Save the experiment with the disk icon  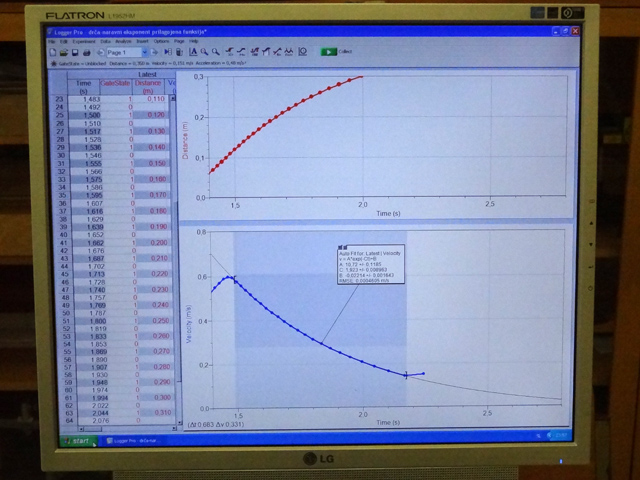point(75,52)
